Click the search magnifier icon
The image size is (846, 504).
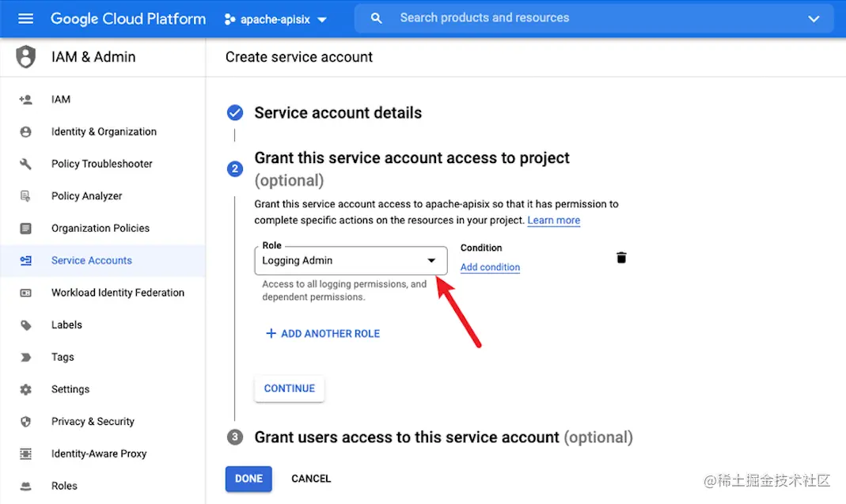pyautogui.click(x=376, y=18)
